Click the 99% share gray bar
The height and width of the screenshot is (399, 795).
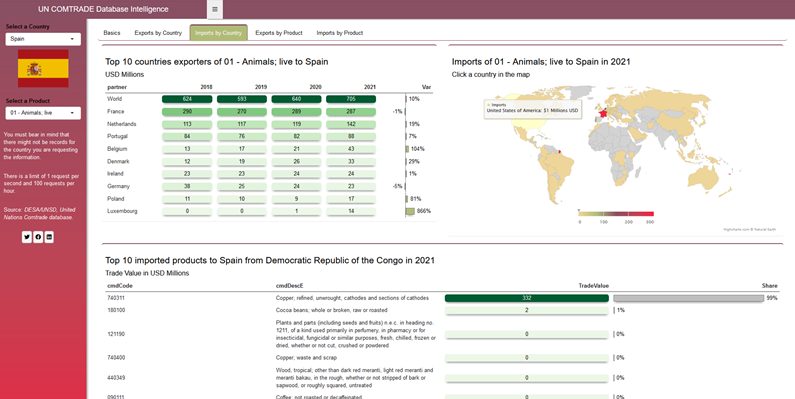(x=689, y=298)
